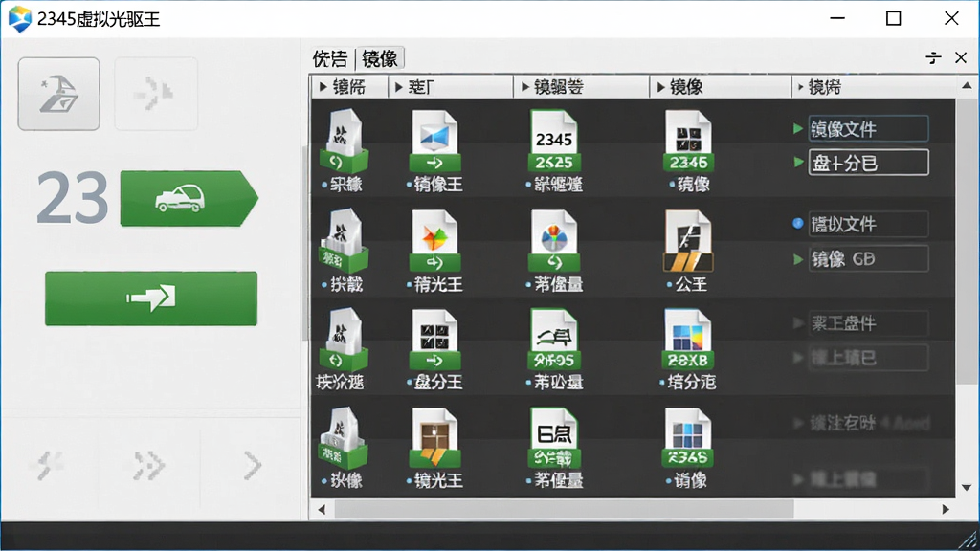Viewport: 980px width, 551px height.
Task: Open the grid file icon with 2346 badge
Action: point(688,142)
